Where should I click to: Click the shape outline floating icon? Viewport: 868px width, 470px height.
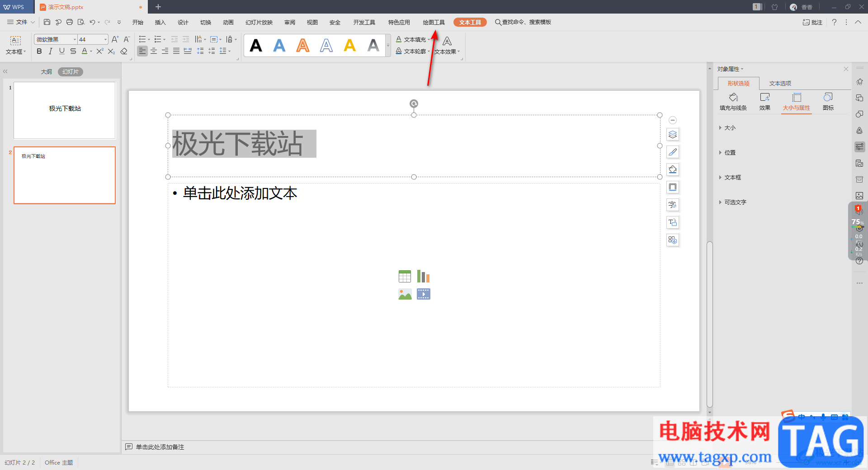(x=673, y=187)
